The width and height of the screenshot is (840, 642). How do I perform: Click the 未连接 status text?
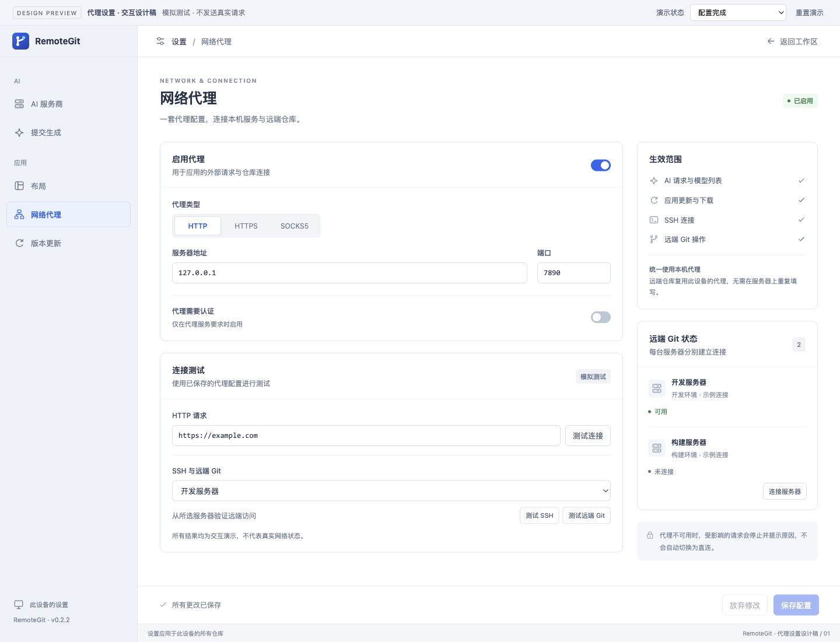664,472
